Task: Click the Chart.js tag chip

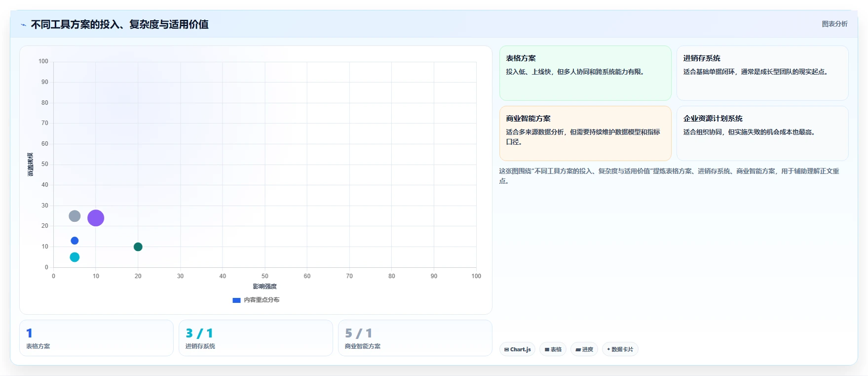Action: click(x=517, y=349)
